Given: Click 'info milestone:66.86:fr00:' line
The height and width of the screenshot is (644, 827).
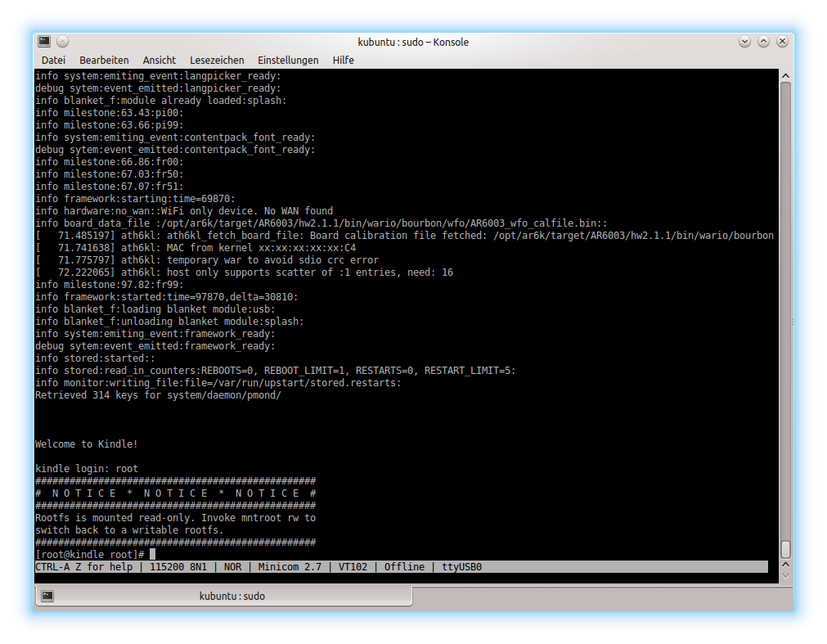Looking at the screenshot, I should point(109,161).
